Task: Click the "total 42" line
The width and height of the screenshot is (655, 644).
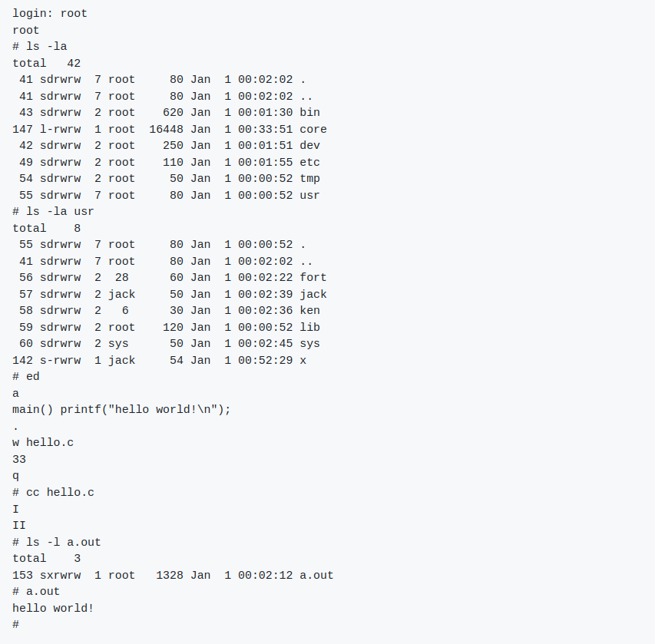Action: point(46,64)
